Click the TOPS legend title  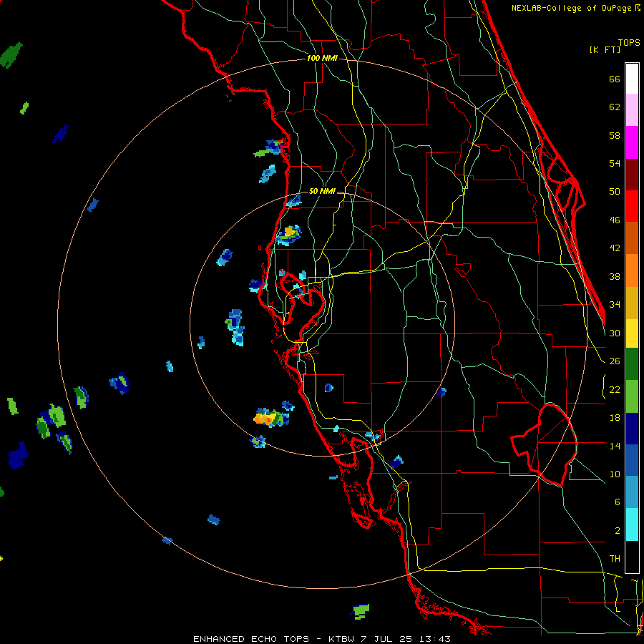(629, 42)
